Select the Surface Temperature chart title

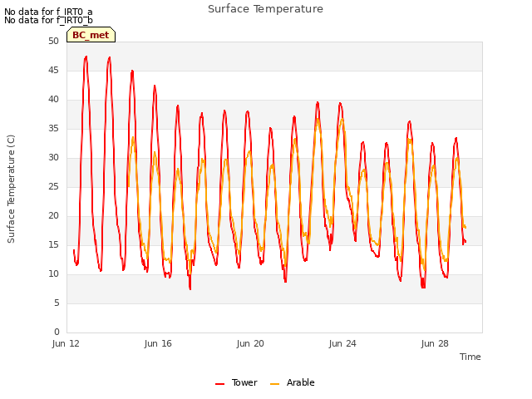click(265, 9)
